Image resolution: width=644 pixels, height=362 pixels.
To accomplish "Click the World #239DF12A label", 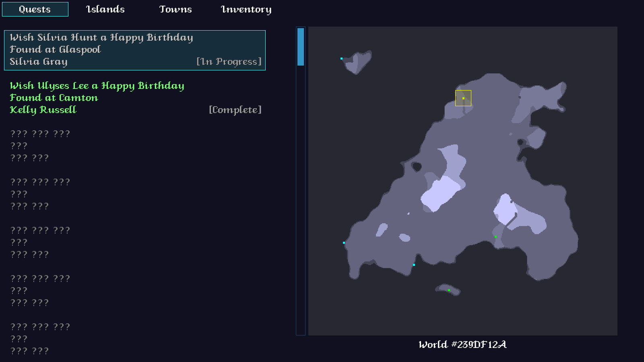I will 462,345.
